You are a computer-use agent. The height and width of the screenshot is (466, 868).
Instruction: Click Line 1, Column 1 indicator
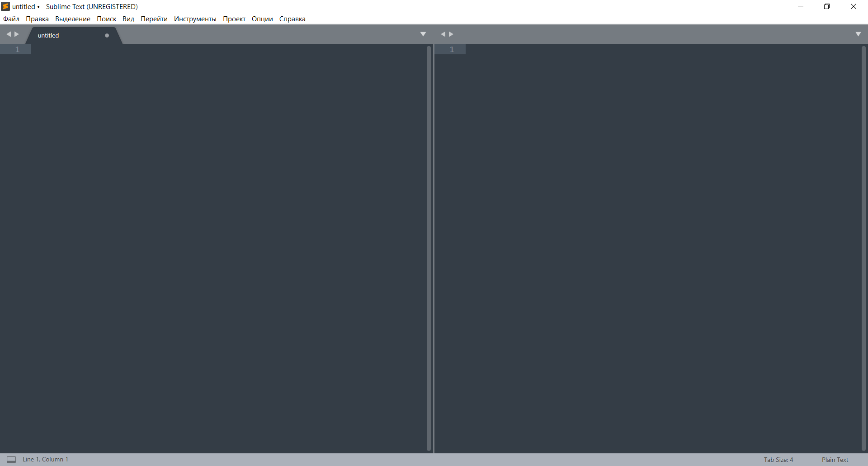click(x=45, y=459)
